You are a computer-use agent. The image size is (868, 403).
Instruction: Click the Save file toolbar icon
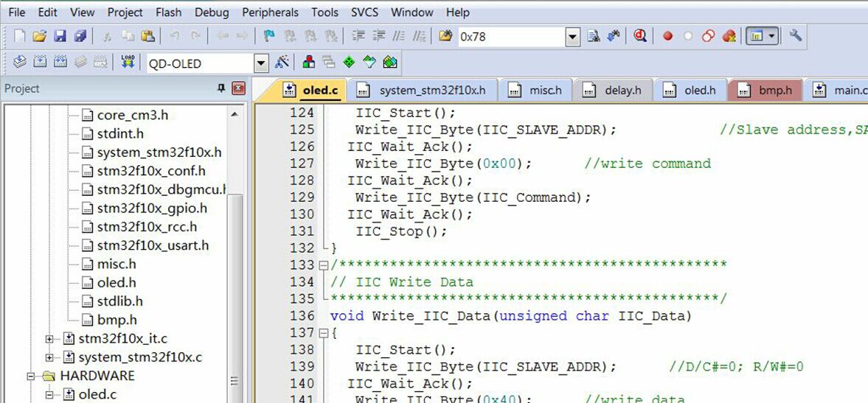pyautogui.click(x=60, y=36)
